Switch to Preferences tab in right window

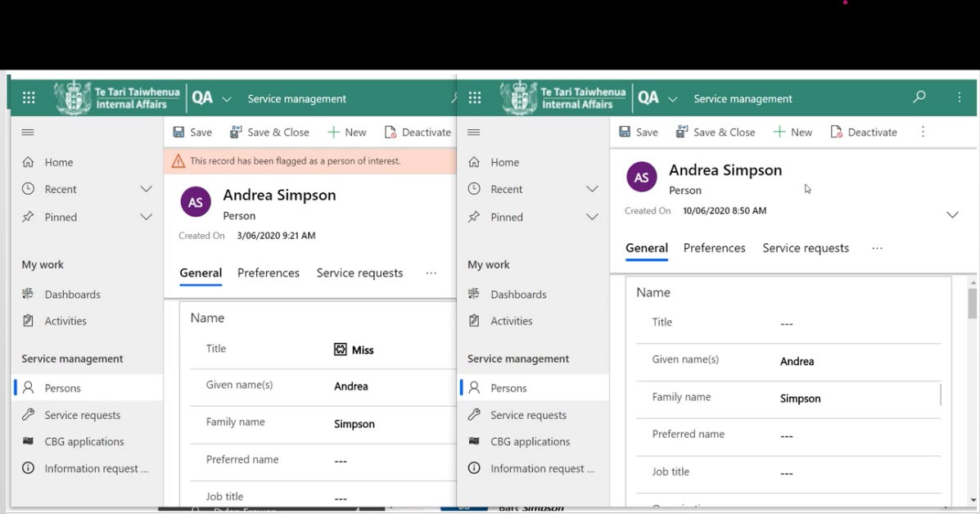tap(714, 248)
